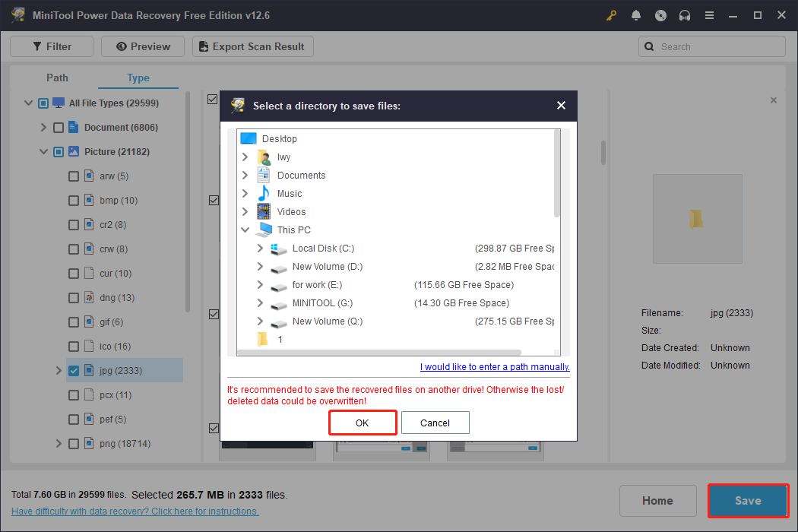Open the notifications bell icon
This screenshot has height=532, width=798.
click(636, 15)
